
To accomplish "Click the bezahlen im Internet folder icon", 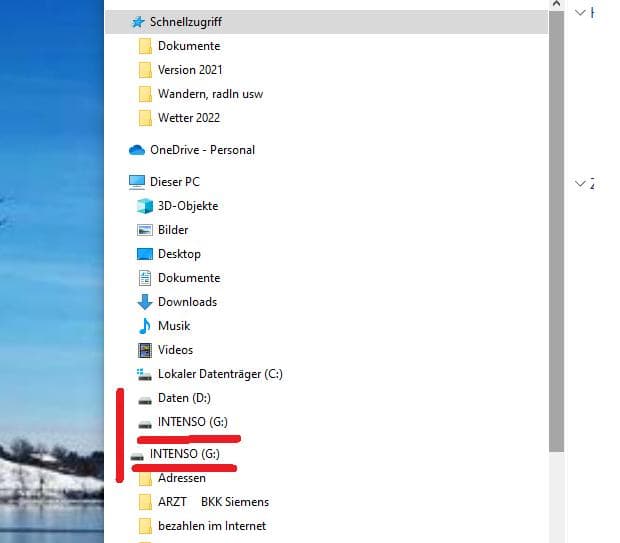I will point(145,526).
